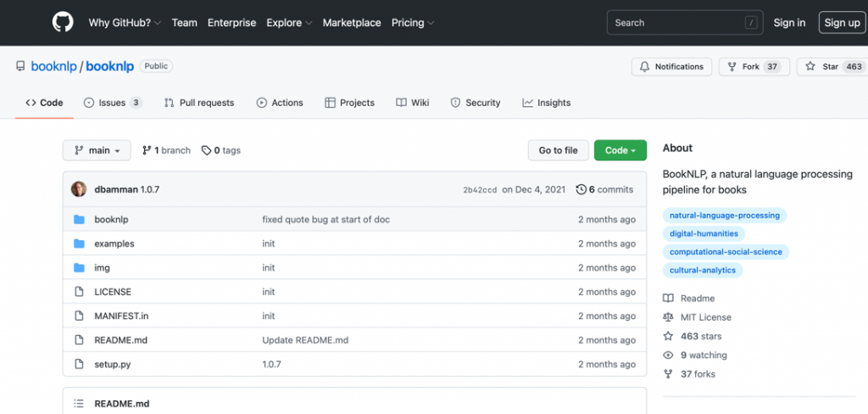This screenshot has width=868, height=414.
Task: Click in the Search input field
Action: (x=685, y=23)
